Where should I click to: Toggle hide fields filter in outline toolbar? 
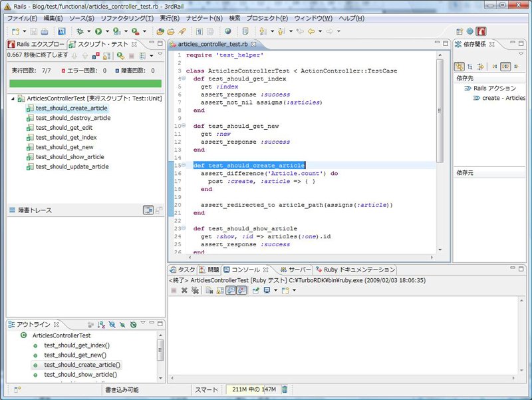click(112, 325)
